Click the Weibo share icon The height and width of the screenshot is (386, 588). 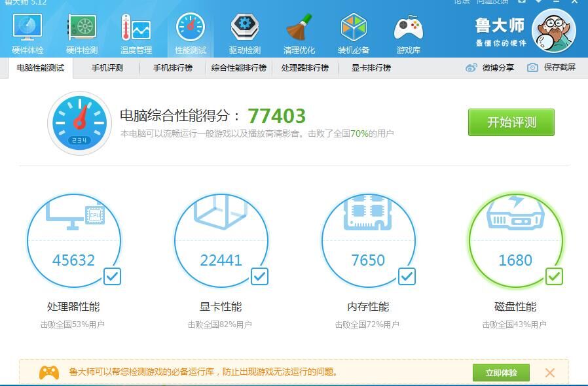pyautogui.click(x=470, y=67)
